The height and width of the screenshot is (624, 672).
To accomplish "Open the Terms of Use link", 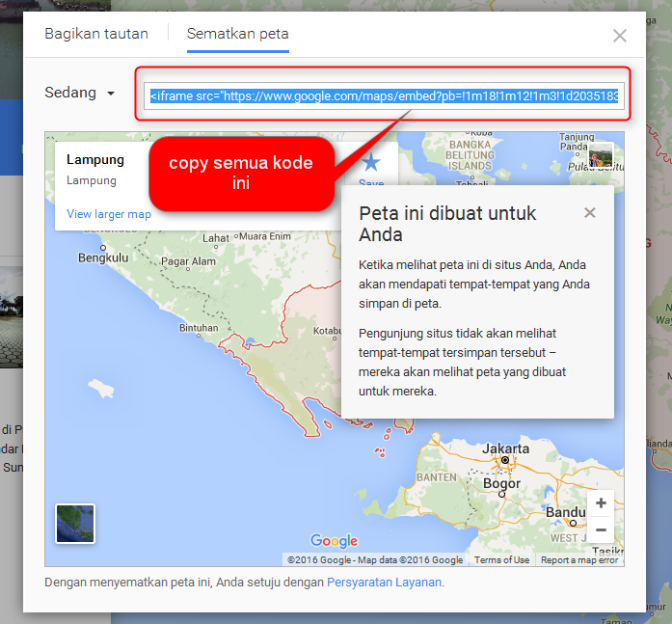I will click(501, 560).
